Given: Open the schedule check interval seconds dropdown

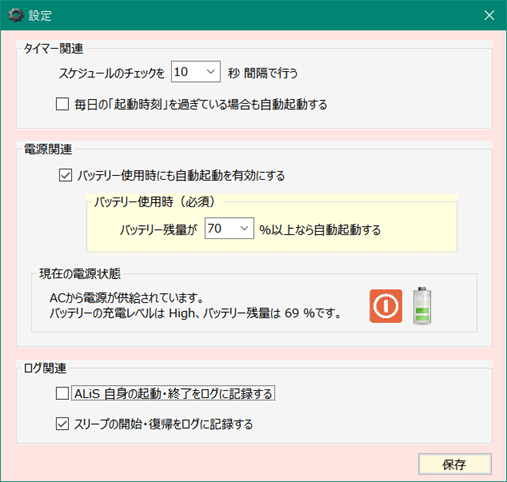Looking at the screenshot, I should (x=196, y=71).
